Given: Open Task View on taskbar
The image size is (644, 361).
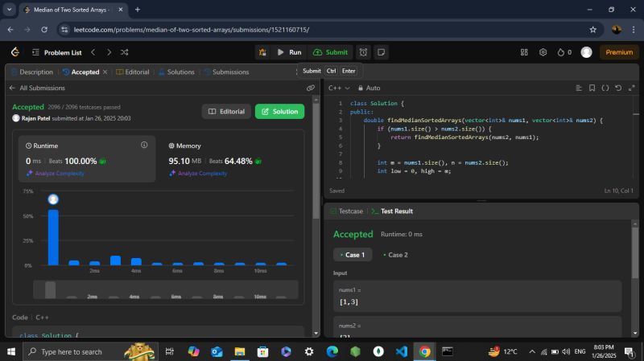Looking at the screenshot, I should tap(169, 351).
